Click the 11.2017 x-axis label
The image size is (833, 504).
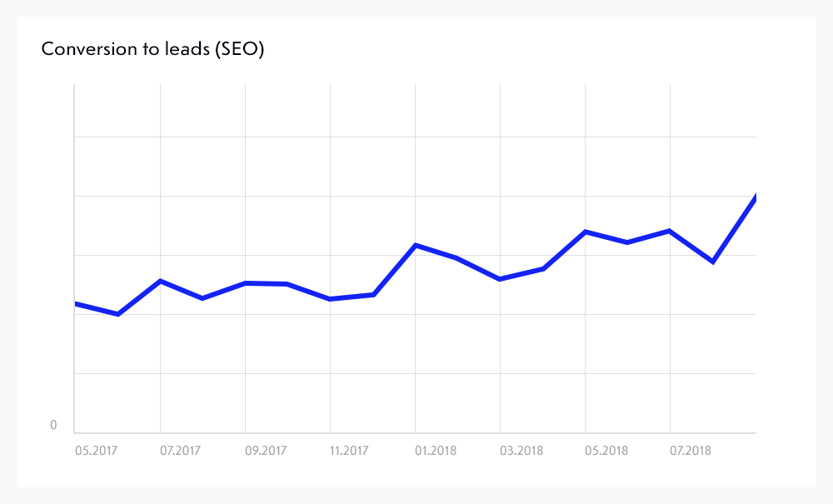coord(348,451)
